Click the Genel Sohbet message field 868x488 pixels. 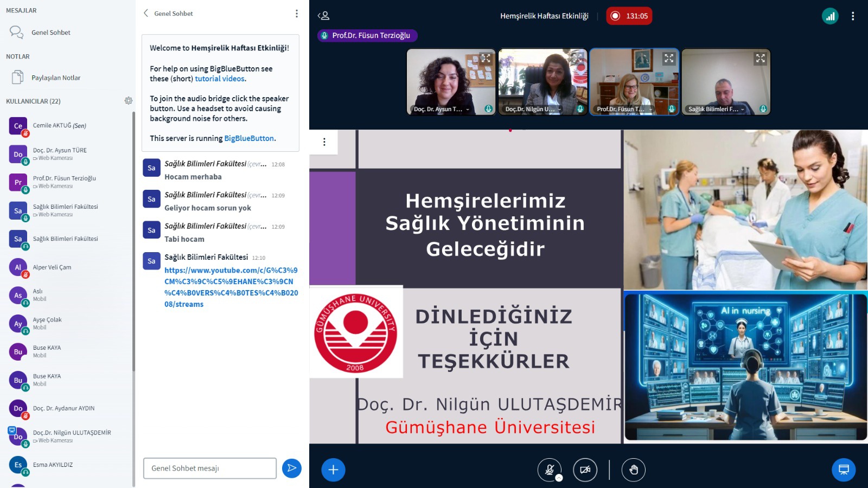pos(209,468)
